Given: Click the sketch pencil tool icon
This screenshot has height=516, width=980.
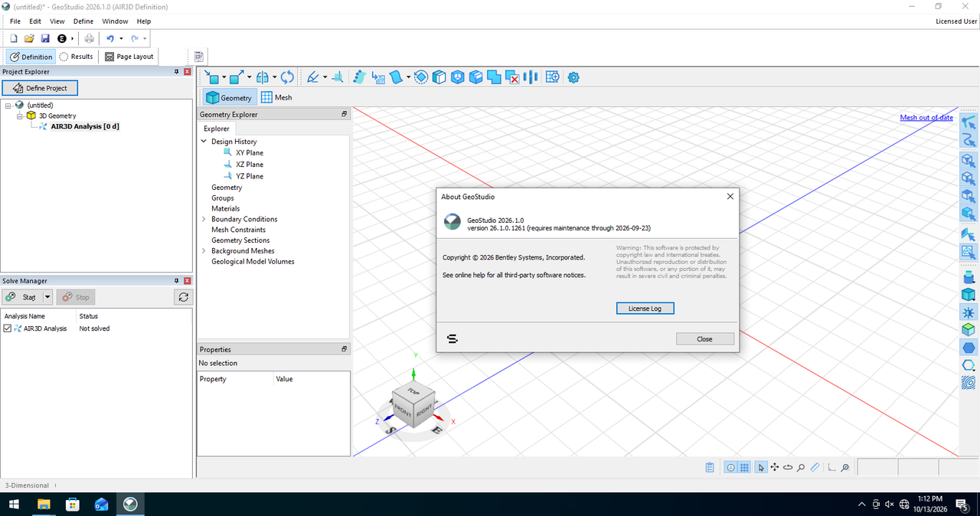Looking at the screenshot, I should 312,77.
